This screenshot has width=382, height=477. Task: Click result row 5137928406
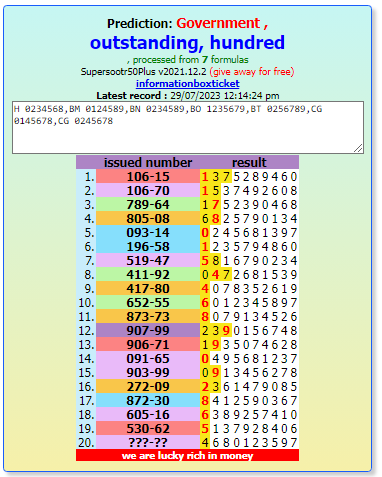[x=249, y=428]
